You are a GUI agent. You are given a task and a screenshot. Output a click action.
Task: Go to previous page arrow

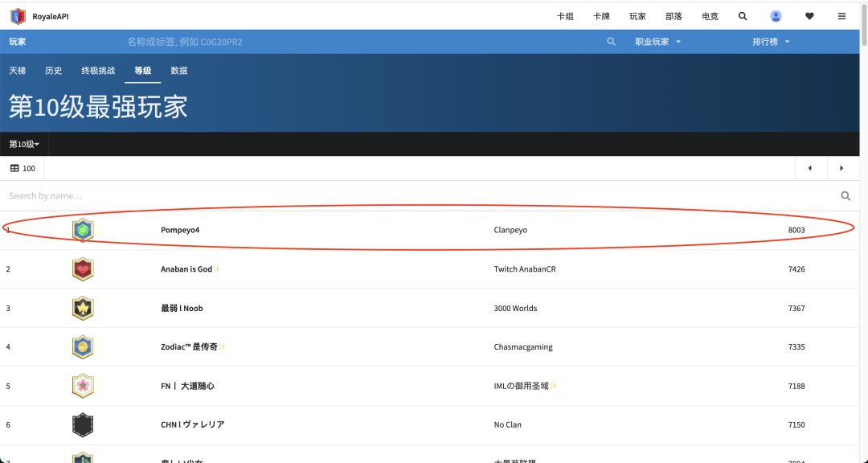point(810,168)
